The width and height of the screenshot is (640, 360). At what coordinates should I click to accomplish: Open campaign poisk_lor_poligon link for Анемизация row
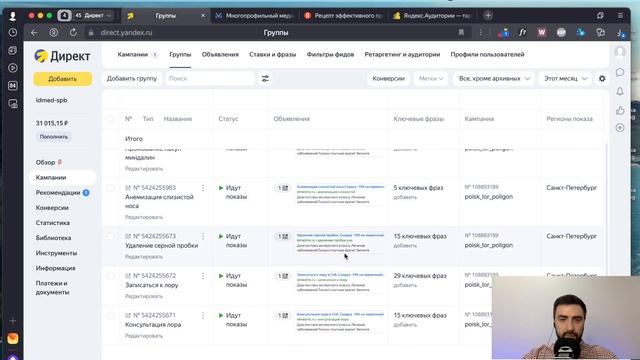pyautogui.click(x=489, y=197)
